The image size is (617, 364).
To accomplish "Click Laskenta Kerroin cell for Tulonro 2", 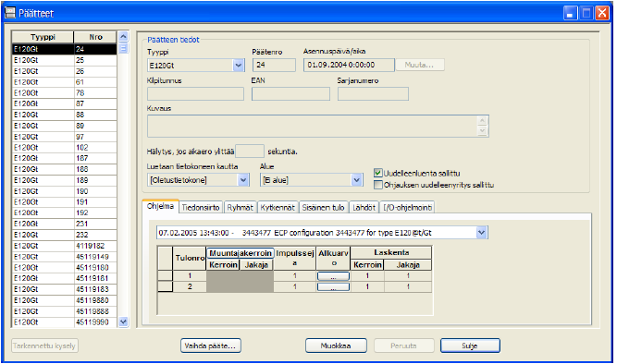I will click(367, 287).
